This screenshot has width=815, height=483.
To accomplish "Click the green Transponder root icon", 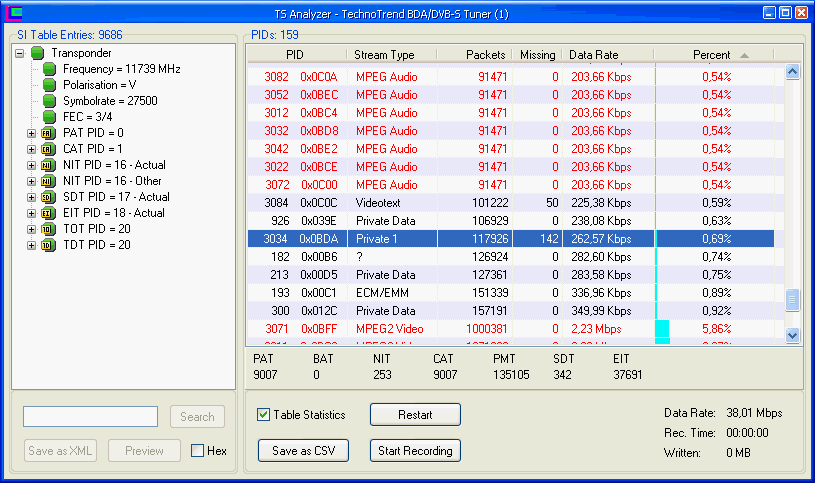I will click(38, 53).
